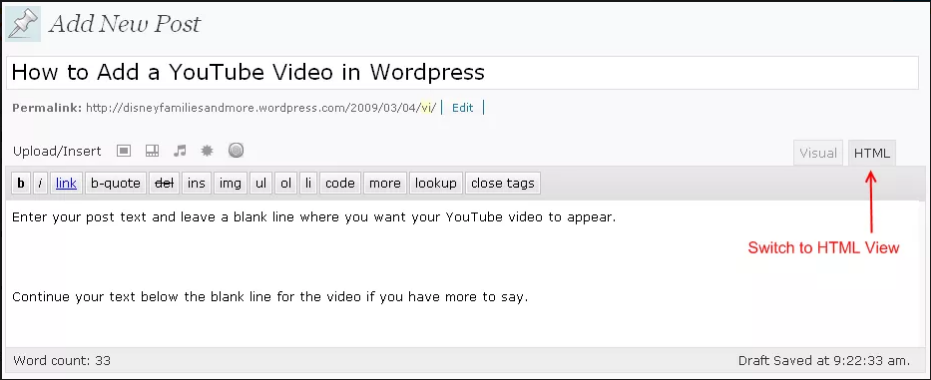Click the 'Add New Post' heading

click(x=125, y=24)
